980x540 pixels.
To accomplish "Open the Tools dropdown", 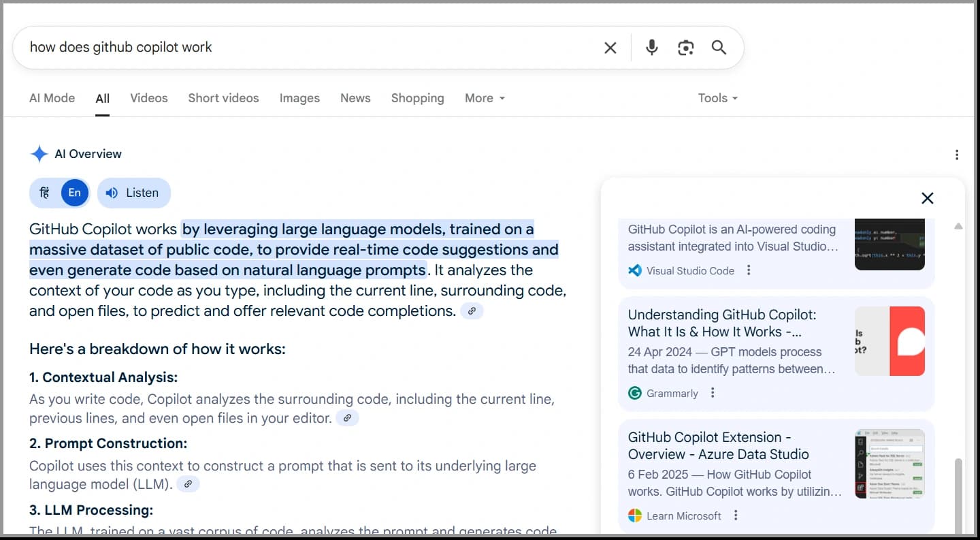I will [x=718, y=98].
